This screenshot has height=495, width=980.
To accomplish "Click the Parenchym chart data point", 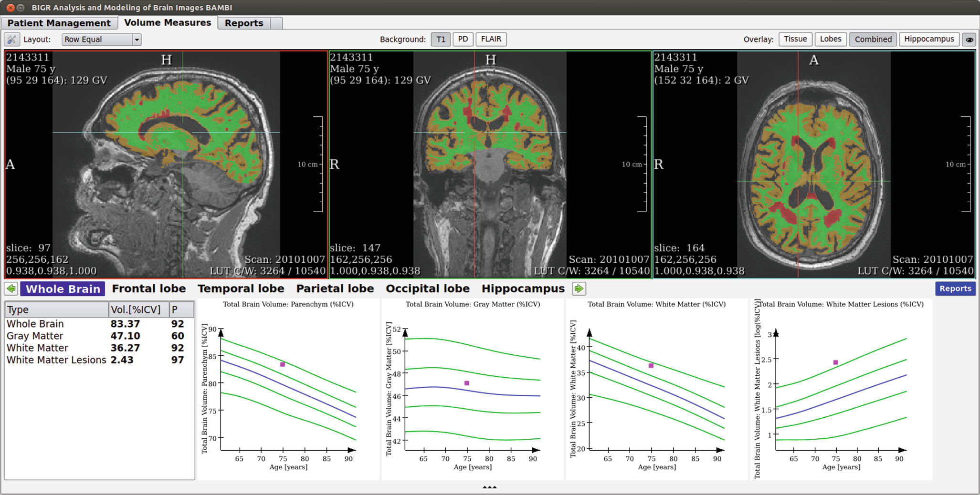I will [x=283, y=364].
